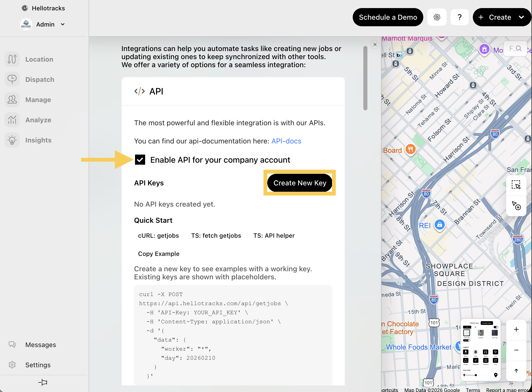The width and height of the screenshot is (532, 392).
Task: Expand the Admin account dropdown
Action: 63,24
